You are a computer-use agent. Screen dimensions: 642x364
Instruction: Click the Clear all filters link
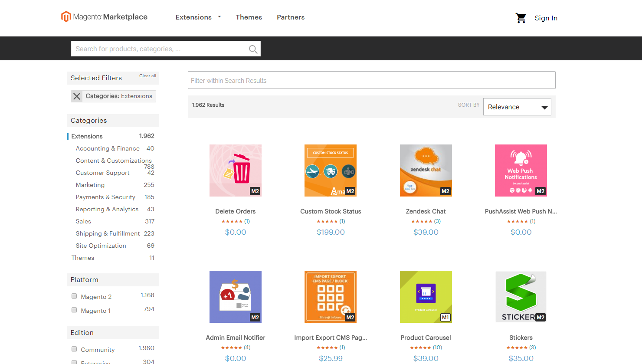coord(147,75)
